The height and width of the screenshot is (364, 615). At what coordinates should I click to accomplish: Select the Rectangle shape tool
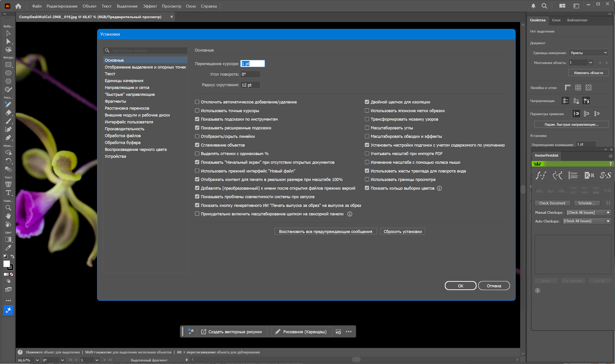click(x=8, y=65)
